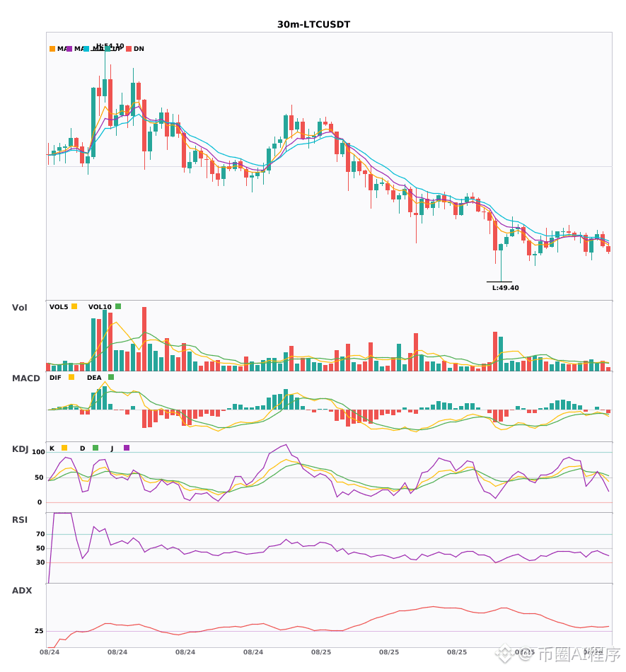Click the RSI panel label
The width and height of the screenshot is (626, 672).
tap(20, 520)
